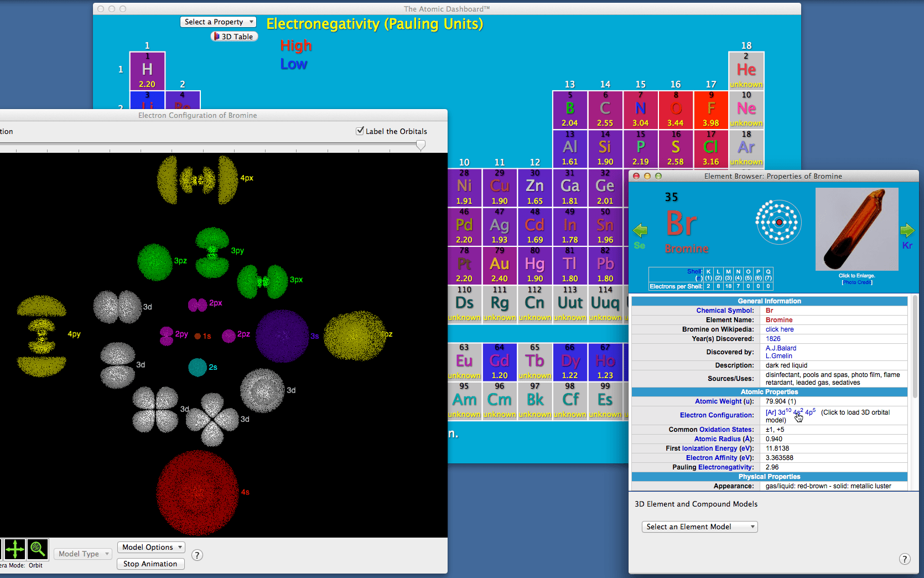Screen dimensions: 924x578
Task: Click the Photo Credit link
Action: tap(857, 282)
